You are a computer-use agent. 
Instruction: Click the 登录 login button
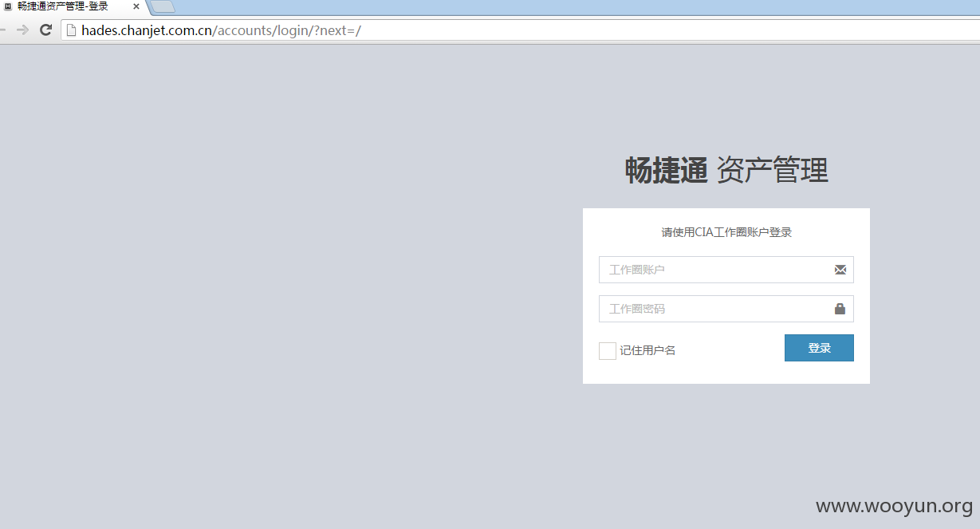(x=819, y=348)
